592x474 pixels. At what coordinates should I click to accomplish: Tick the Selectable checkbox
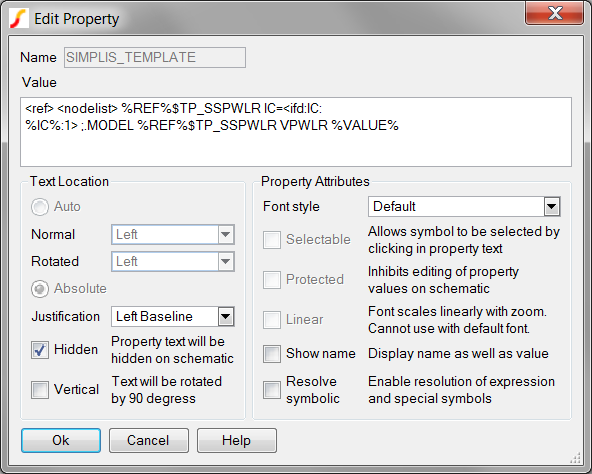coord(272,240)
